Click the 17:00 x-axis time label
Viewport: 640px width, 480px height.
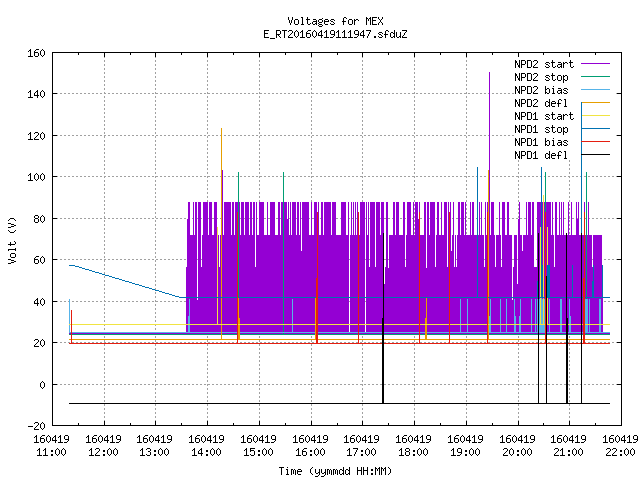point(362,452)
